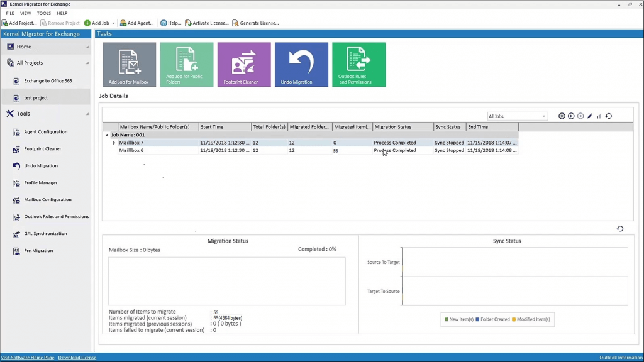This screenshot has height=362, width=644.
Task: Click the Undo Migration task tile
Action: click(301, 63)
